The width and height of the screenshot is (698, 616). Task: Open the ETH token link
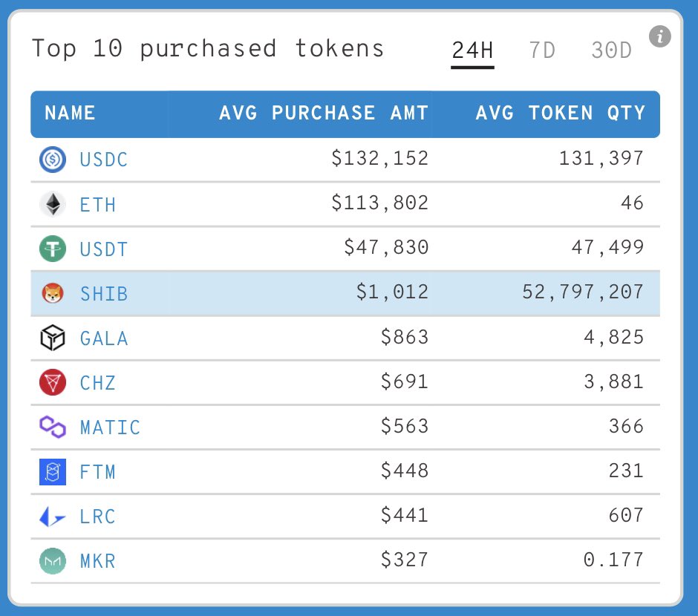point(97,205)
